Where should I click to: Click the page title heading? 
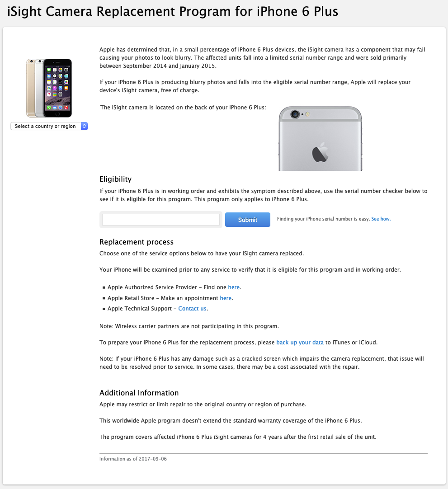173,12
